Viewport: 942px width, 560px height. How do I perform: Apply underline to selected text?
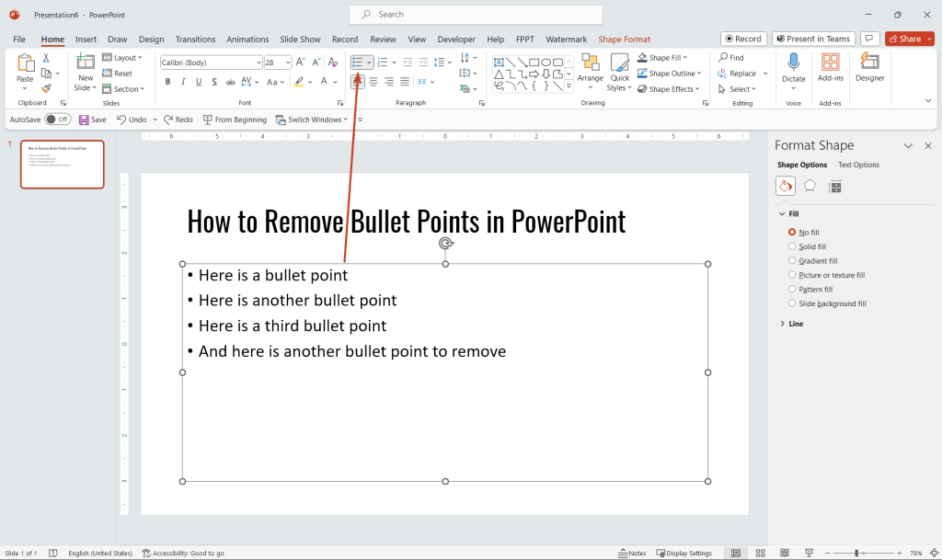197,82
